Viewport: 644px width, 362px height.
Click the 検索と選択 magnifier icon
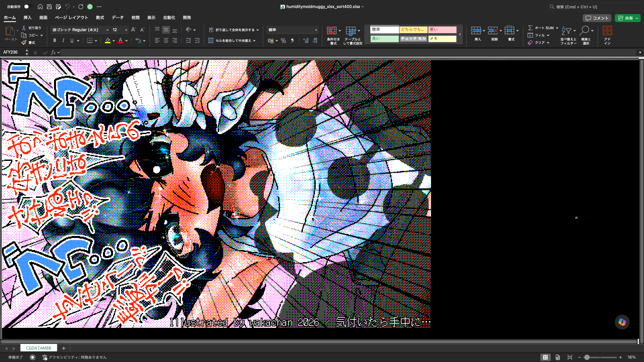[x=584, y=30]
